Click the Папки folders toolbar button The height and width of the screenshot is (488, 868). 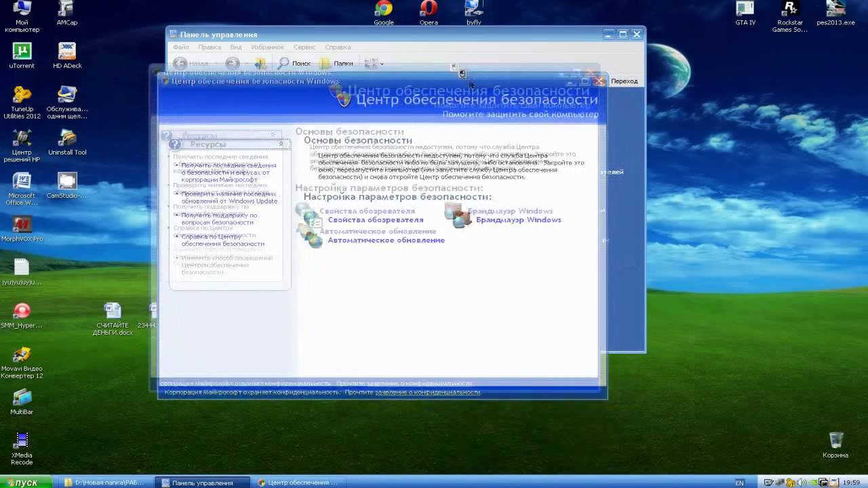(336, 63)
